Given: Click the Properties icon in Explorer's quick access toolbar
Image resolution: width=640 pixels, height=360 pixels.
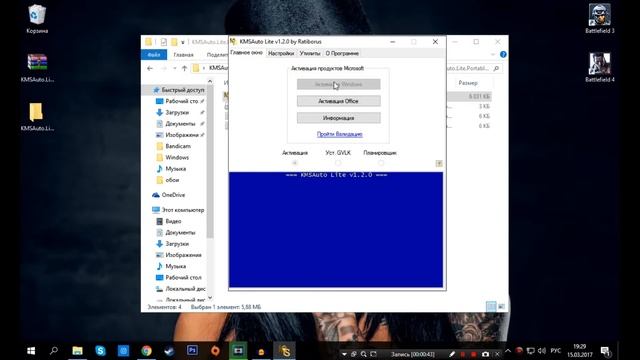Looking at the screenshot, I should (164, 42).
